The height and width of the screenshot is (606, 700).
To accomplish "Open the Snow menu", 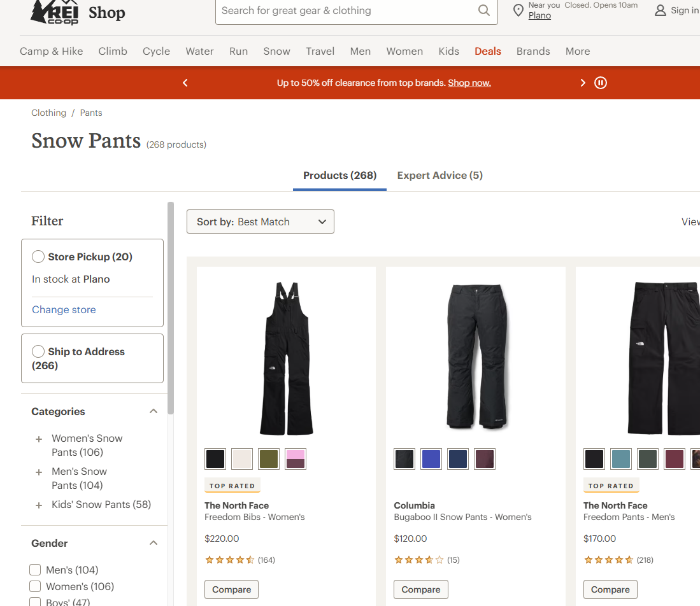I will (x=277, y=52).
